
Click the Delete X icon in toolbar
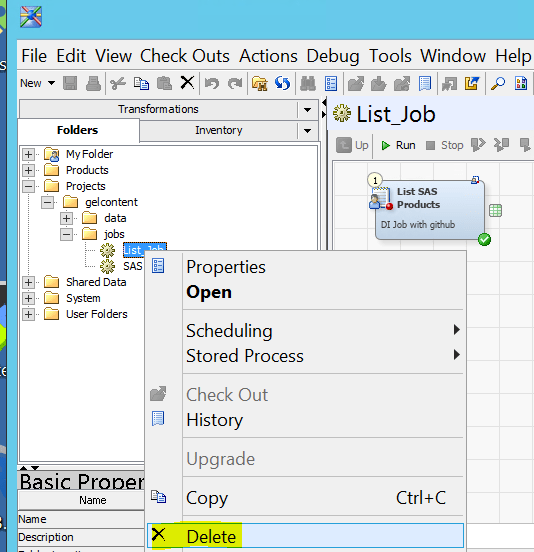pos(187,83)
